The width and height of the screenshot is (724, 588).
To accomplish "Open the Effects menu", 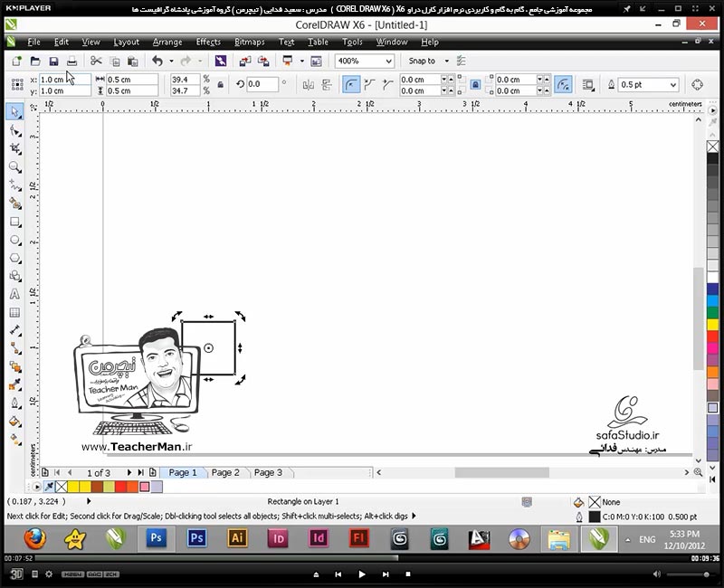I will pyautogui.click(x=208, y=42).
